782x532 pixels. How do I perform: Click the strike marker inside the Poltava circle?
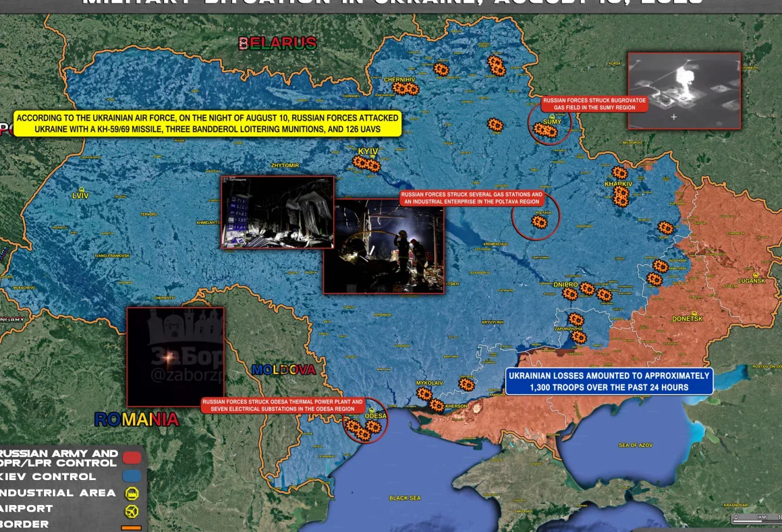point(539,221)
